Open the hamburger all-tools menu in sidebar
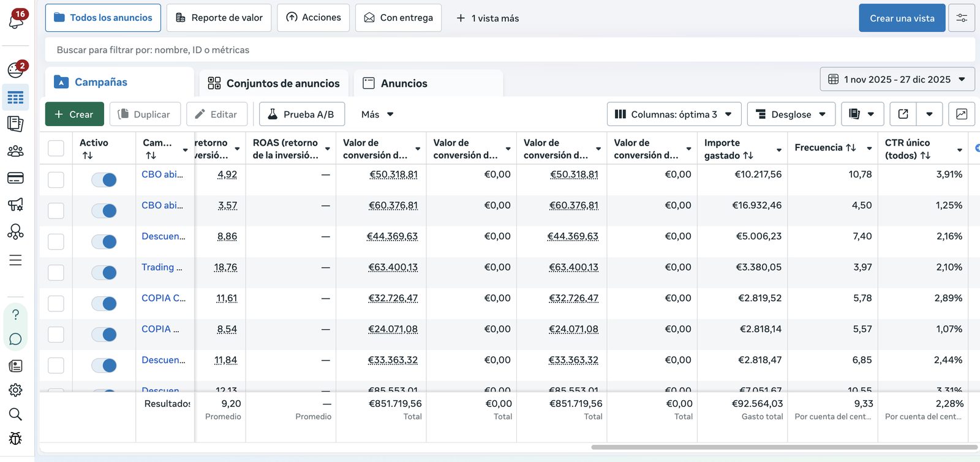Viewport: 980px width, 462px height. (15, 260)
